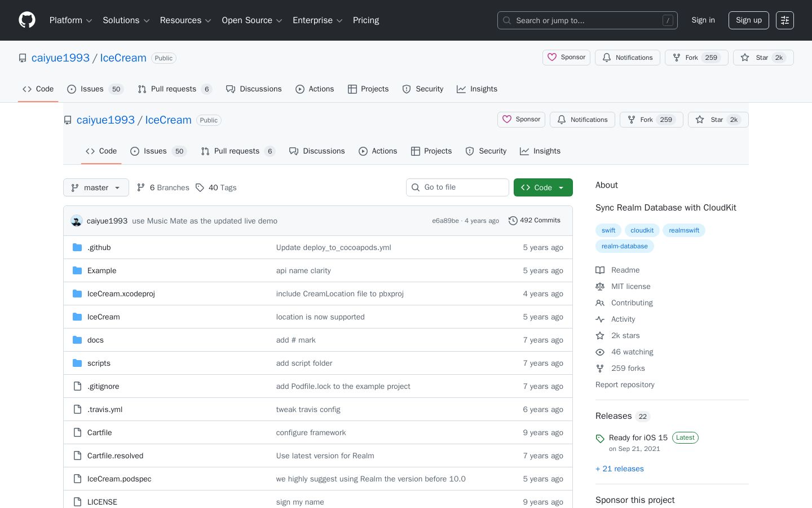Click the Fork 259 button in the upper header
The height and width of the screenshot is (508, 812).
click(696, 58)
